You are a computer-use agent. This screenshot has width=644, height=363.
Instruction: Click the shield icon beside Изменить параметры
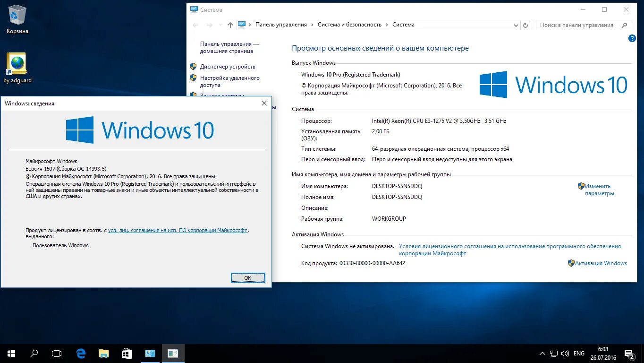pos(581,186)
